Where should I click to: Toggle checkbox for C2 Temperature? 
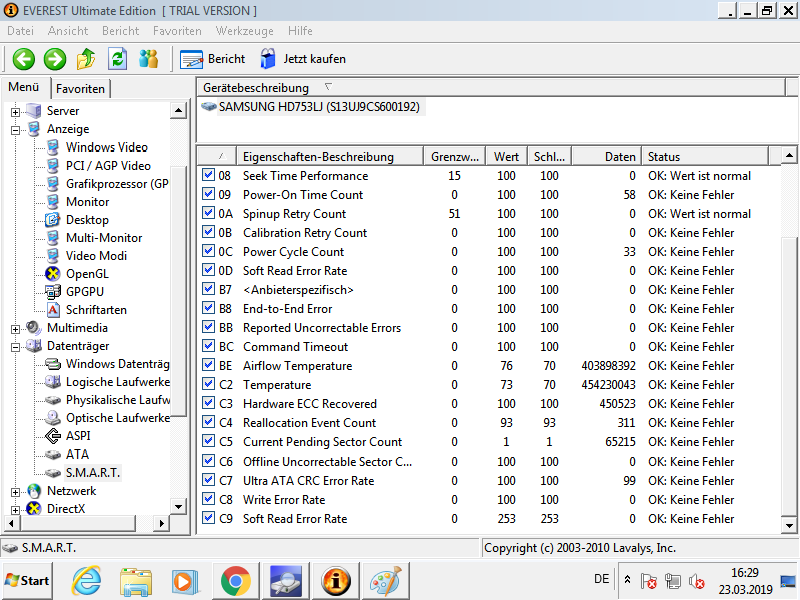208,384
